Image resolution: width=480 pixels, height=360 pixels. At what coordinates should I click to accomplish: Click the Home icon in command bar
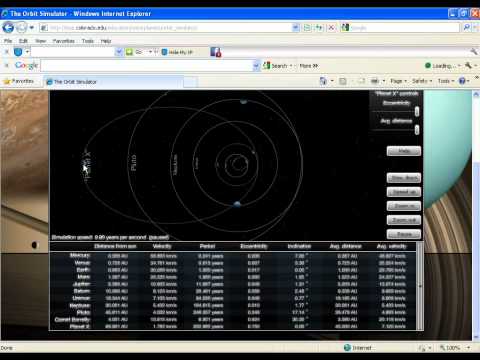(x=323, y=81)
